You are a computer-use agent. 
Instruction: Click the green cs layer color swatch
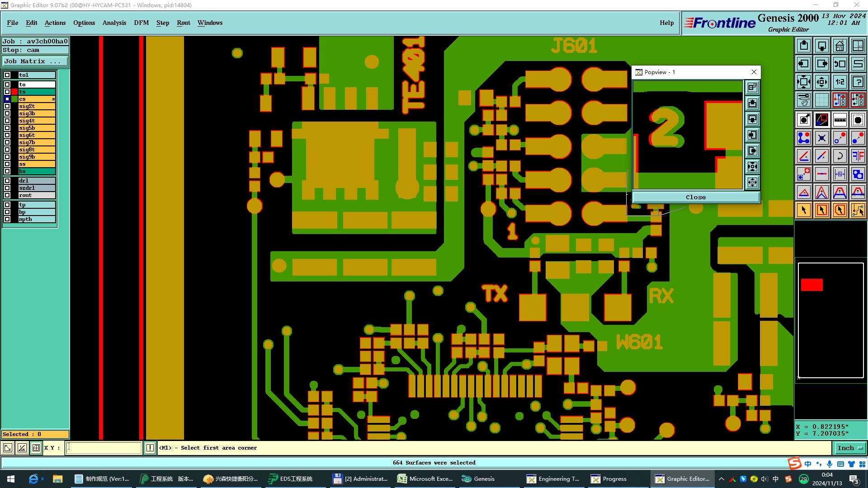14,99
